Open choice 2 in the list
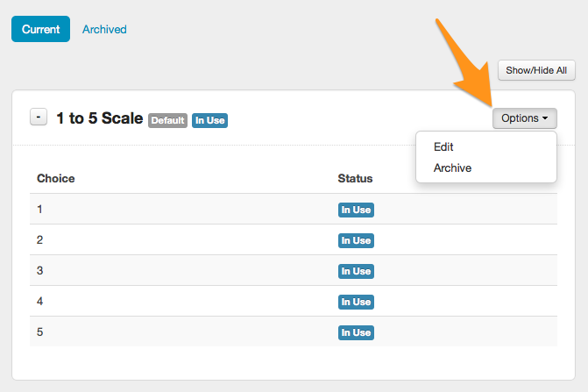The width and height of the screenshot is (588, 392). pyautogui.click(x=39, y=239)
